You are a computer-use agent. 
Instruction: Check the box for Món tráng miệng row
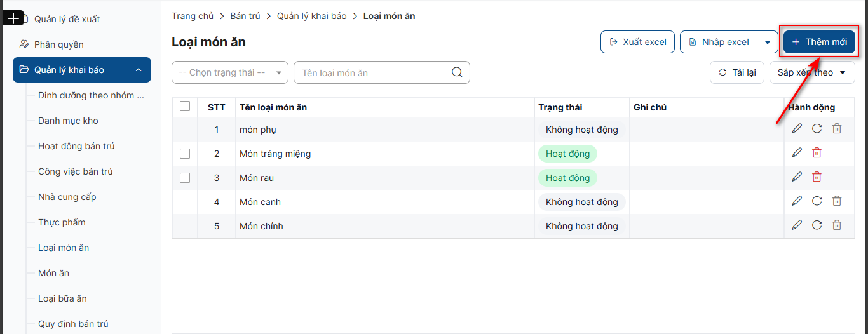tap(185, 154)
